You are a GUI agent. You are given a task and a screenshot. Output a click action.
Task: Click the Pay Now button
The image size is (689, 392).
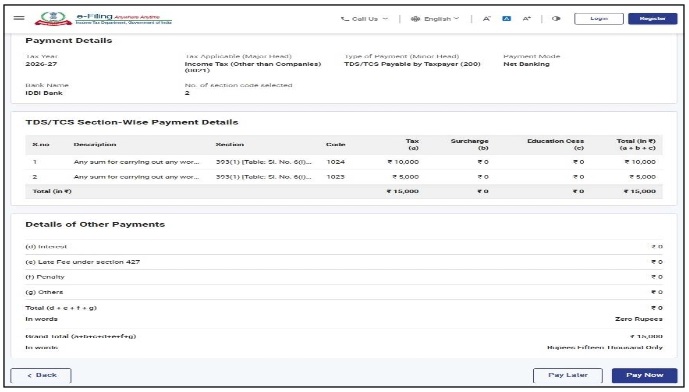pos(645,375)
